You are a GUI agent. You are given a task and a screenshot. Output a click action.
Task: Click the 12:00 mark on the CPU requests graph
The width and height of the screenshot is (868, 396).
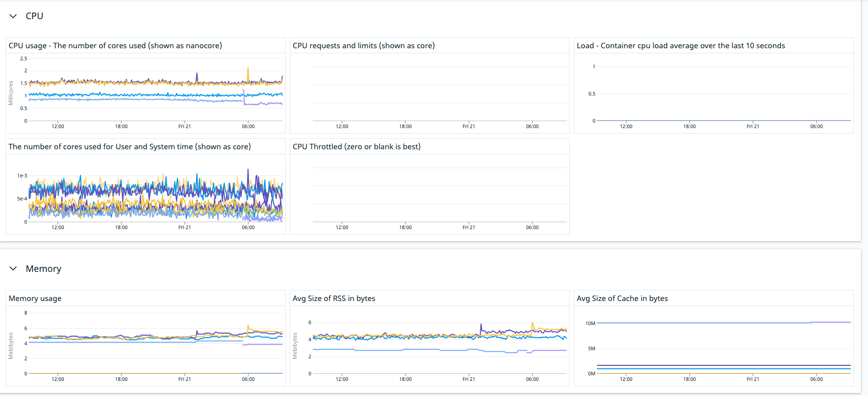tap(342, 126)
